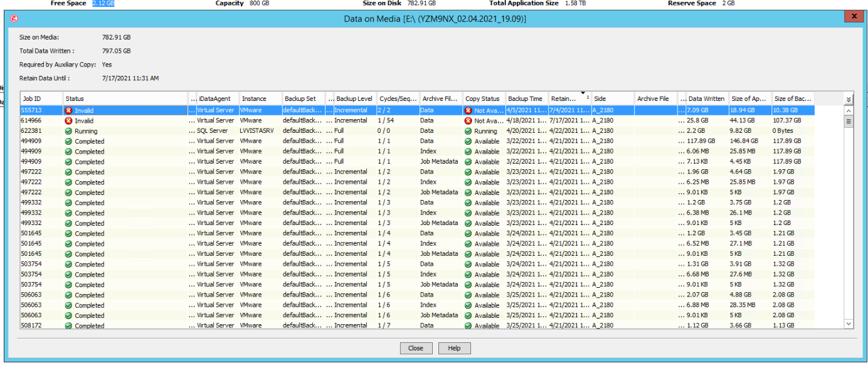Image resolution: width=868 pixels, height=368 pixels.
Task: Sort by the Status column header
Action: (x=125, y=98)
